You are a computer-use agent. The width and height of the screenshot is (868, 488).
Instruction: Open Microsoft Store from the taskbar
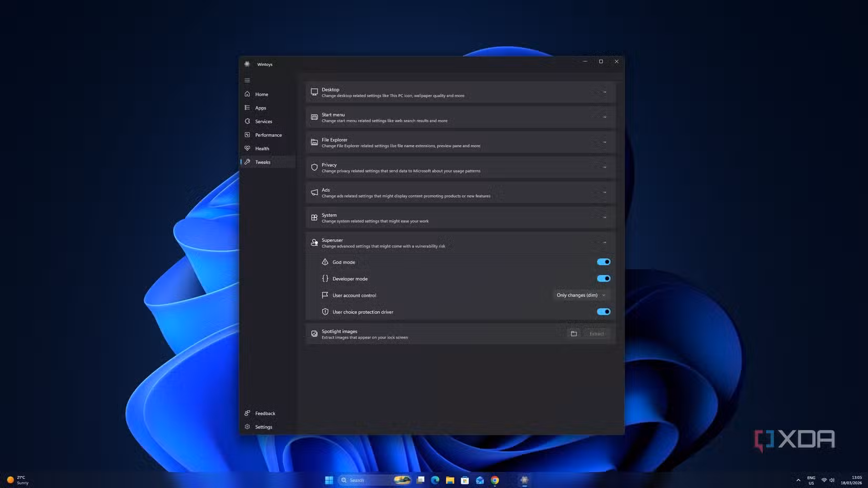[465, 480]
